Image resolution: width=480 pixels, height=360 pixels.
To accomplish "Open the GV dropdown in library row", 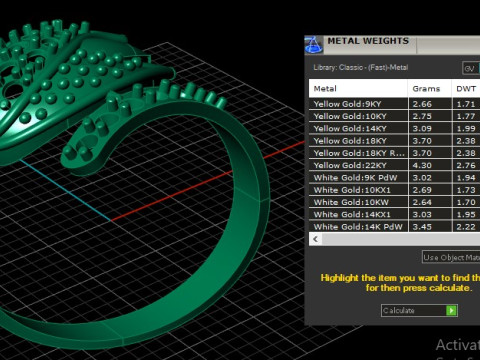I will coord(471,68).
